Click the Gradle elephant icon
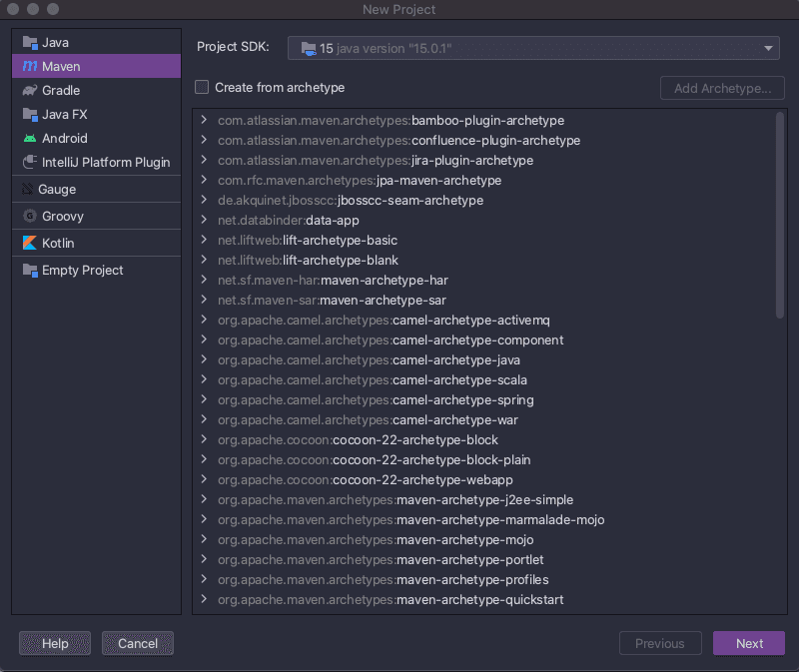Image resolution: width=799 pixels, height=672 pixels. 30,91
